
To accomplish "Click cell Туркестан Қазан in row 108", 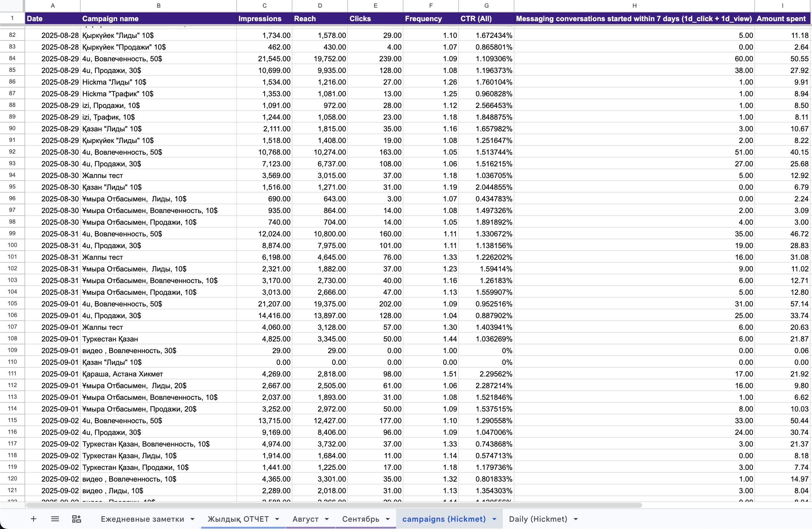I will [x=158, y=339].
